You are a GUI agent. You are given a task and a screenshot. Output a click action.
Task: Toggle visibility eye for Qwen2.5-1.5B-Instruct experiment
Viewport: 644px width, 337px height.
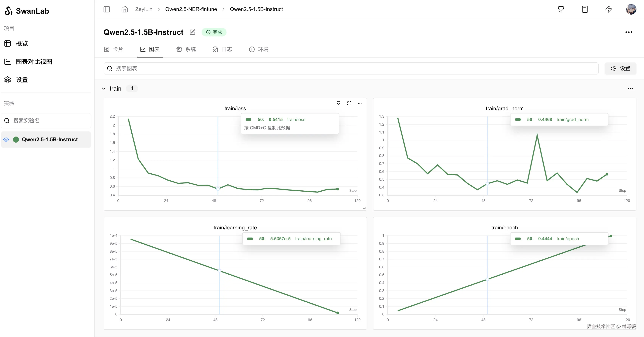(6, 140)
